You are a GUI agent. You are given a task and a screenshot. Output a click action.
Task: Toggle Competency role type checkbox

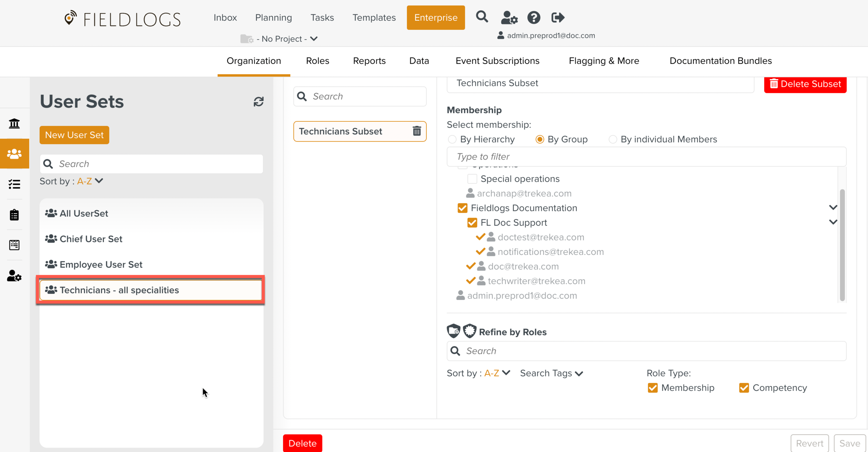(744, 388)
